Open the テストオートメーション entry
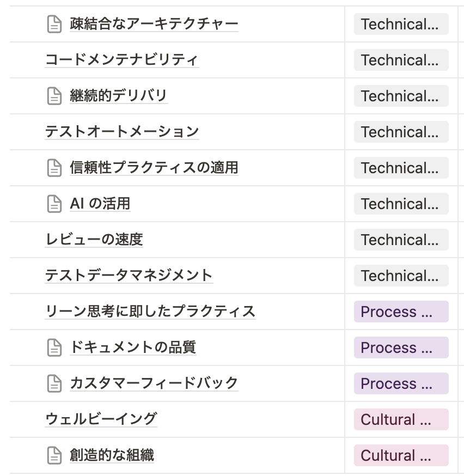The image size is (464, 476). pos(122,132)
